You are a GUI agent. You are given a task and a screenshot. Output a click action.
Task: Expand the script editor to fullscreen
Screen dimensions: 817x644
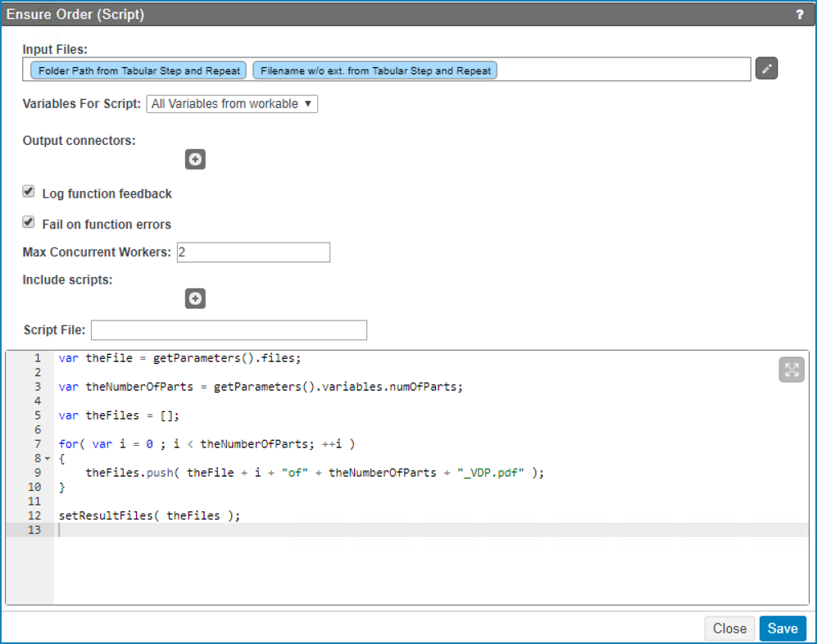click(x=792, y=370)
